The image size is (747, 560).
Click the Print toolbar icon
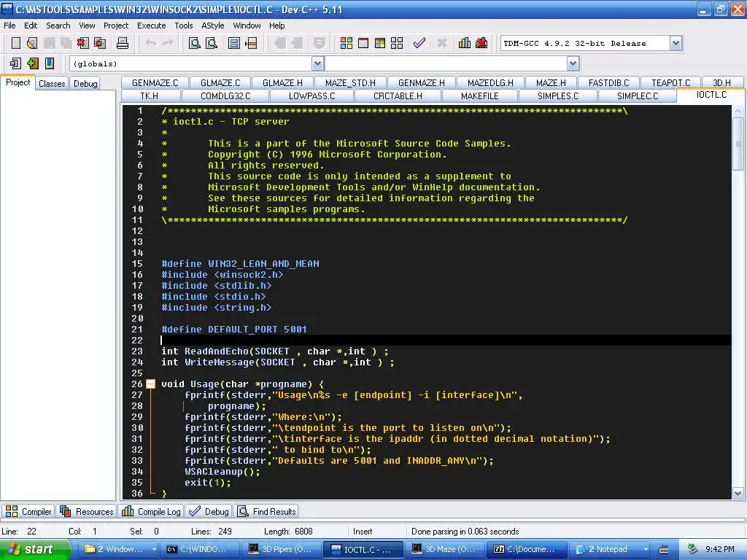pos(123,43)
